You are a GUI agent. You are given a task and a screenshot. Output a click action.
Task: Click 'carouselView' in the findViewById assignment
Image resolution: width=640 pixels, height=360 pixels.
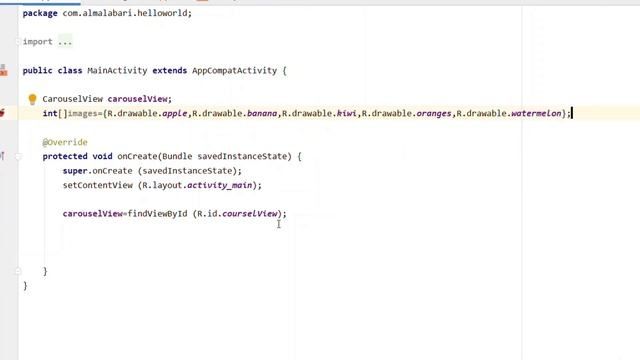tap(93, 213)
